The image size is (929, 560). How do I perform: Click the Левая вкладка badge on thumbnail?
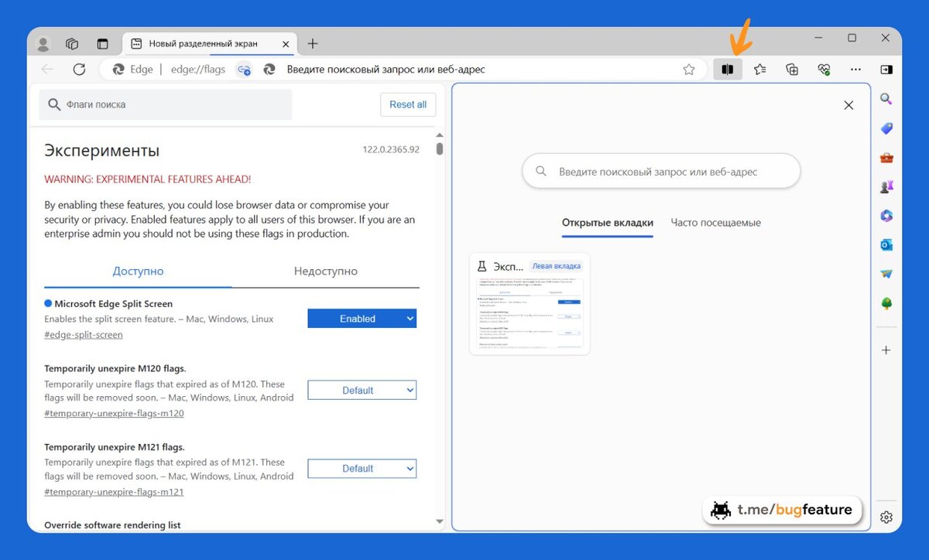point(556,266)
